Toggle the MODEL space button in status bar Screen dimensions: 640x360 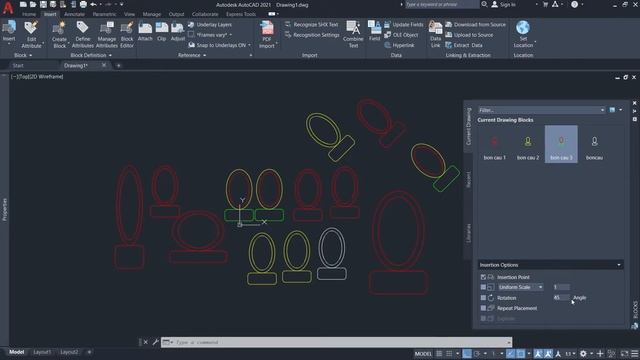click(423, 353)
